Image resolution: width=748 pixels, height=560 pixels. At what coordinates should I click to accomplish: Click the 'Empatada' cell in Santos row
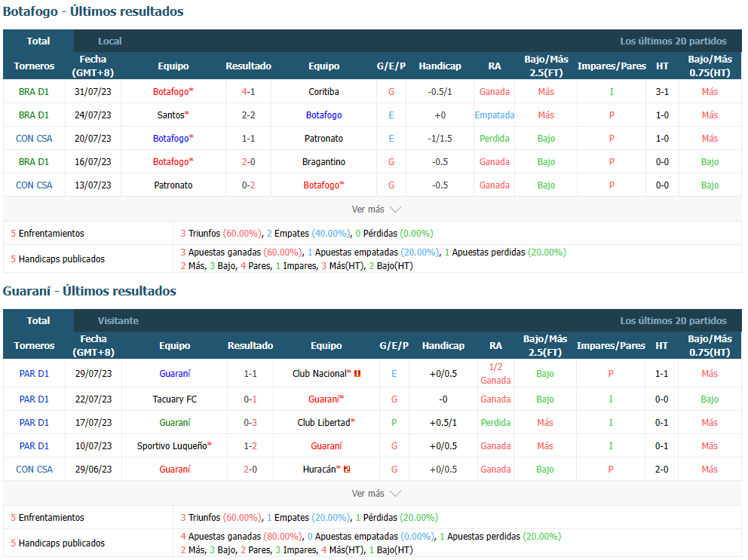494,115
